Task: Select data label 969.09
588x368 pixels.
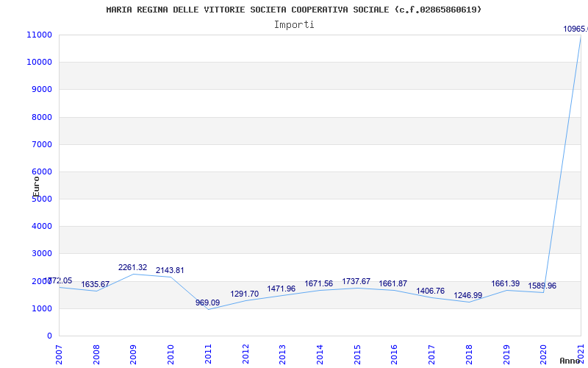Action: [207, 302]
